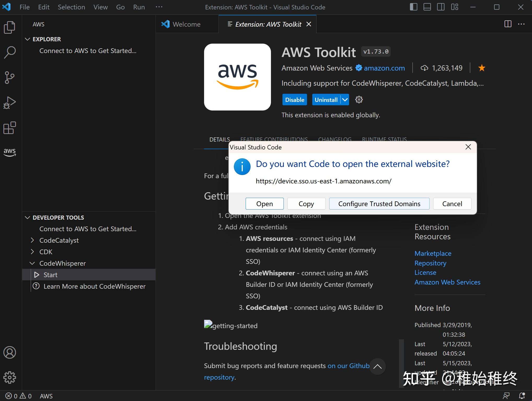Collapse the EXPLORER section
Viewport: 532px width, 401px height.
coord(27,39)
